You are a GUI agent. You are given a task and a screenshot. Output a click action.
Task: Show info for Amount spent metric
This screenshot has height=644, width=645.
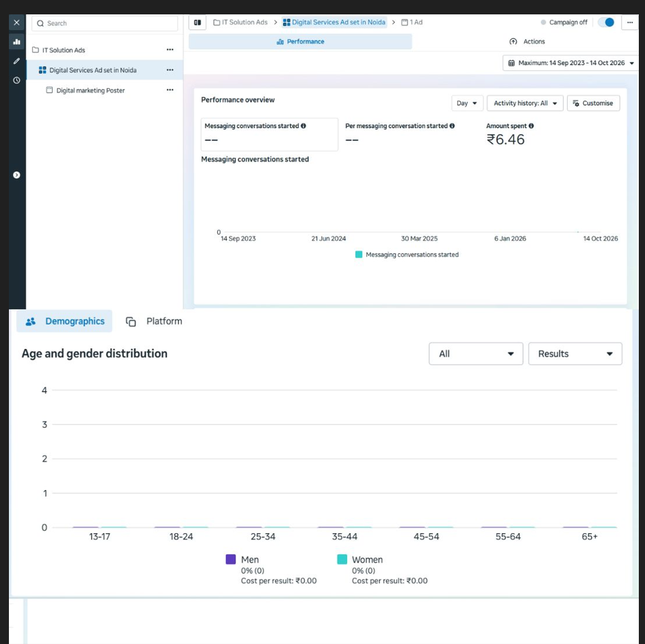coord(531,126)
